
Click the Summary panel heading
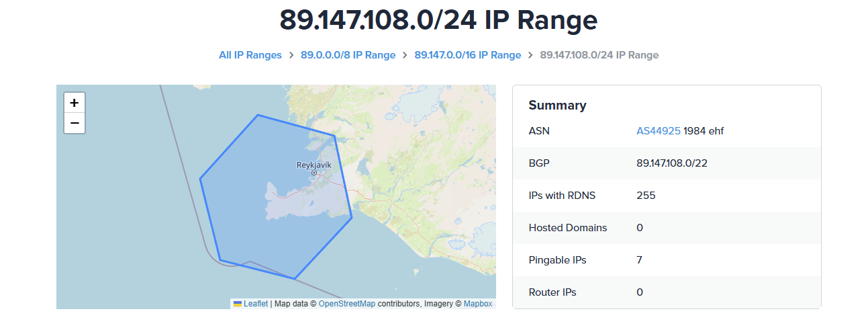(x=557, y=106)
